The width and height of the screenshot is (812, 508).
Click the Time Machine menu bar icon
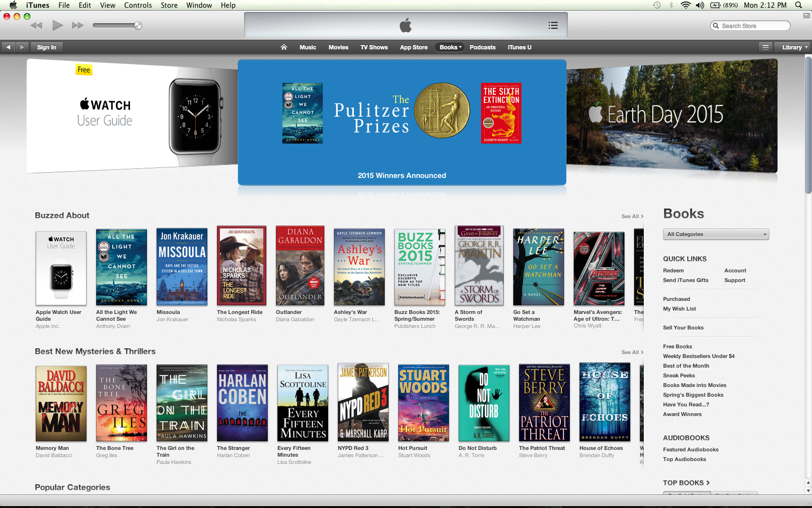pos(656,5)
